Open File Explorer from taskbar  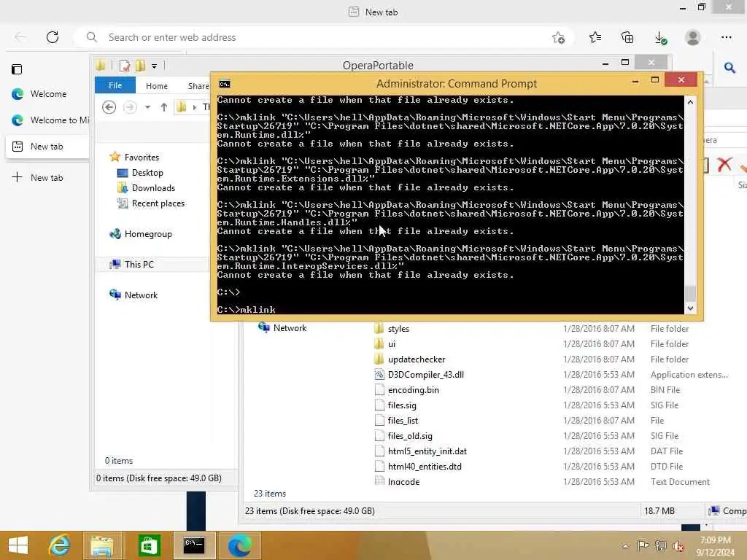coord(102,545)
